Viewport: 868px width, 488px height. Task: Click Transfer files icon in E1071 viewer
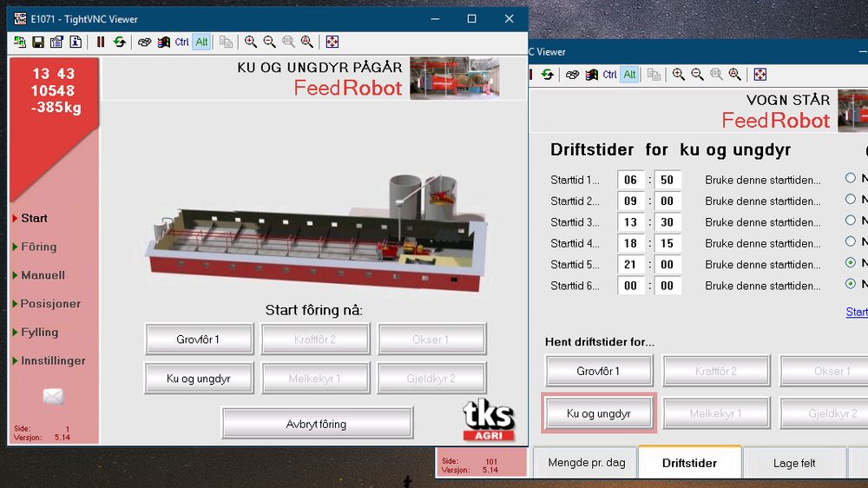coord(226,42)
